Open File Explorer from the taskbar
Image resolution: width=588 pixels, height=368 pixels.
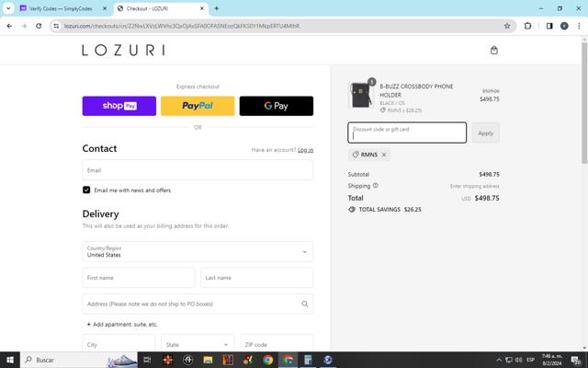point(208,360)
